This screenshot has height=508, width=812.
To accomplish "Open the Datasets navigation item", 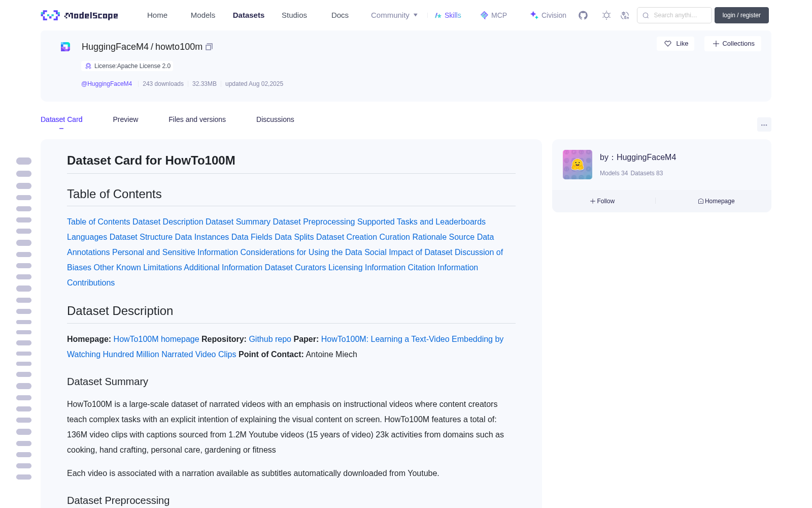I will click(249, 15).
